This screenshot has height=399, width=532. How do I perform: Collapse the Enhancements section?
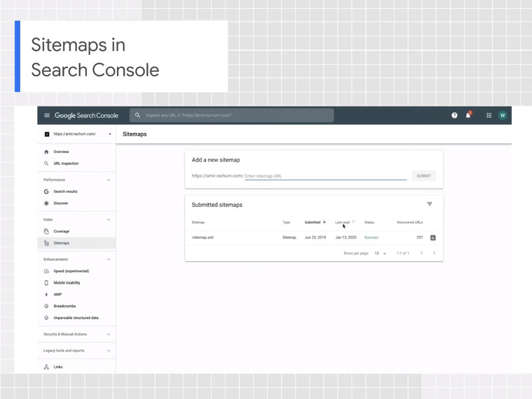(x=109, y=260)
